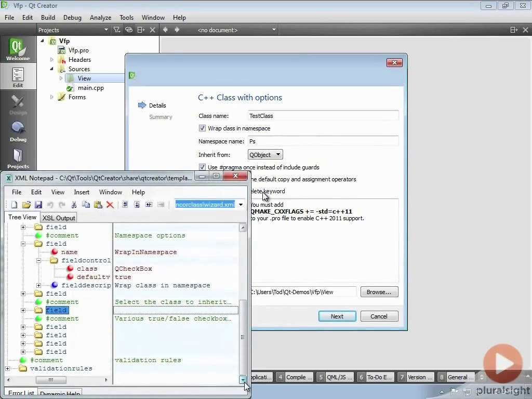Screen dimensions: 532x399
Task: Split the Projects side pane
Action: 141,30
